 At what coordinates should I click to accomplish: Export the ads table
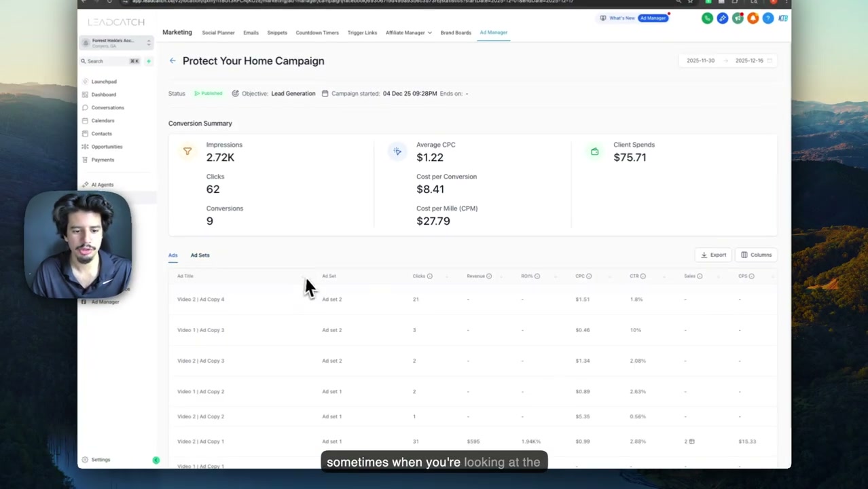point(713,255)
